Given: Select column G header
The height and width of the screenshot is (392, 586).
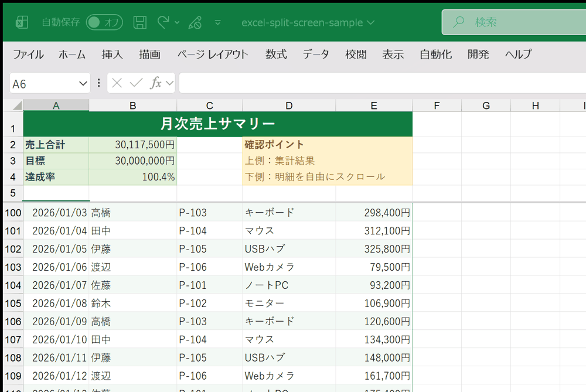Looking at the screenshot, I should click(x=486, y=105).
